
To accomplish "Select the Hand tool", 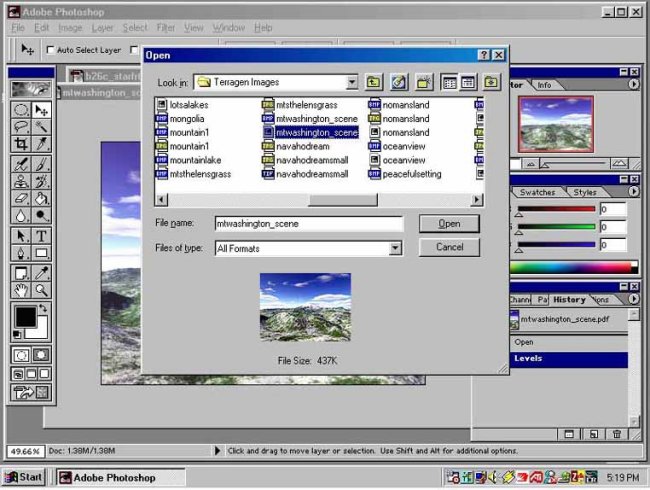I will (21, 290).
